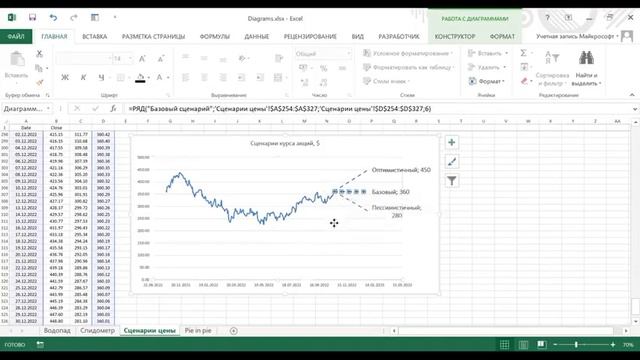The height and width of the screenshot is (360, 640).
Task: Select Пессимистичный; 280 data label
Action: click(396, 211)
